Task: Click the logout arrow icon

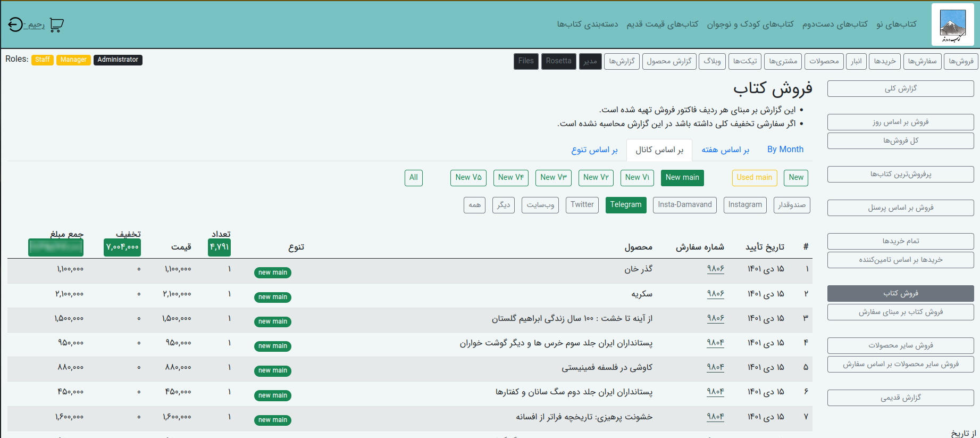Action: click(x=15, y=24)
